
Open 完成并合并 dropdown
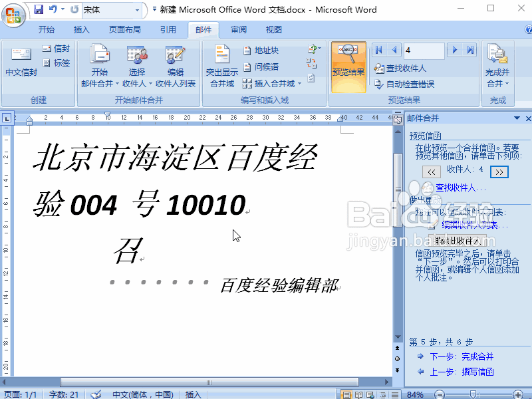(497, 66)
